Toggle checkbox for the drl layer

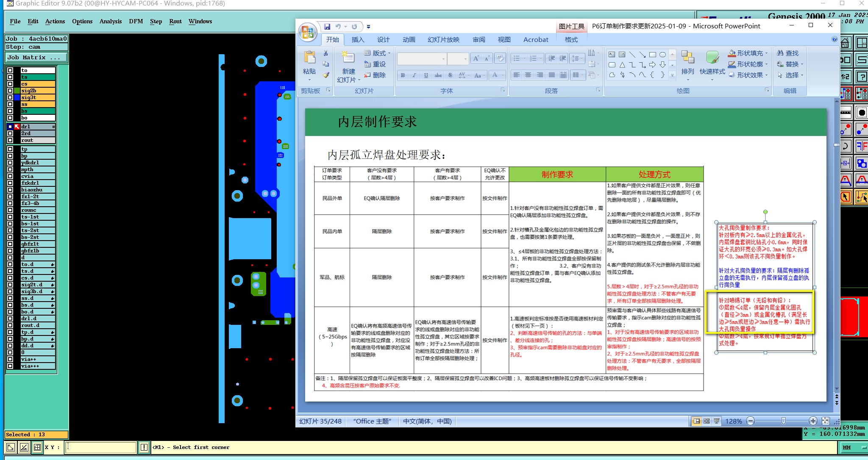click(10, 127)
